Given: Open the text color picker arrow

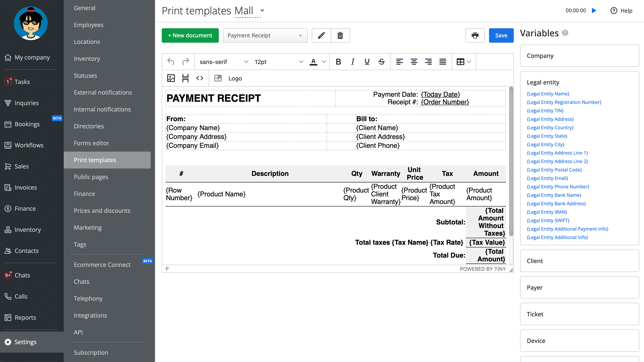Looking at the screenshot, I should click(324, 62).
